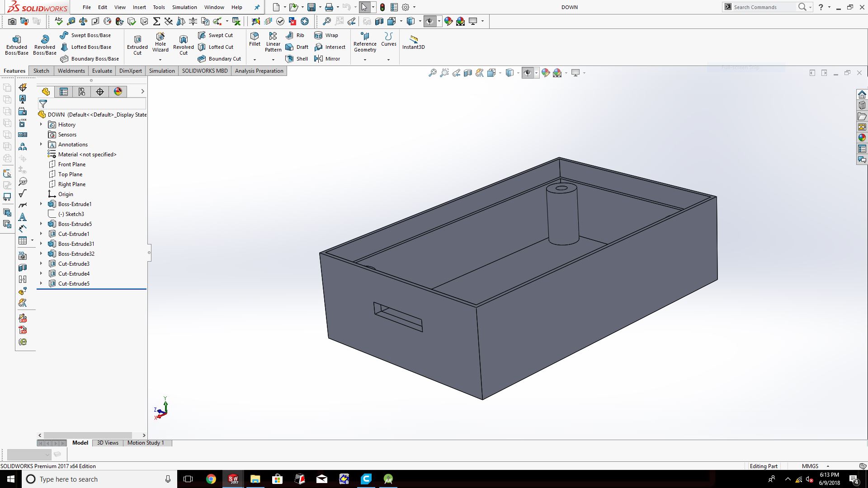The image size is (868, 488).
Task: Click the Revolved Cut tool
Action: pyautogui.click(x=183, y=44)
